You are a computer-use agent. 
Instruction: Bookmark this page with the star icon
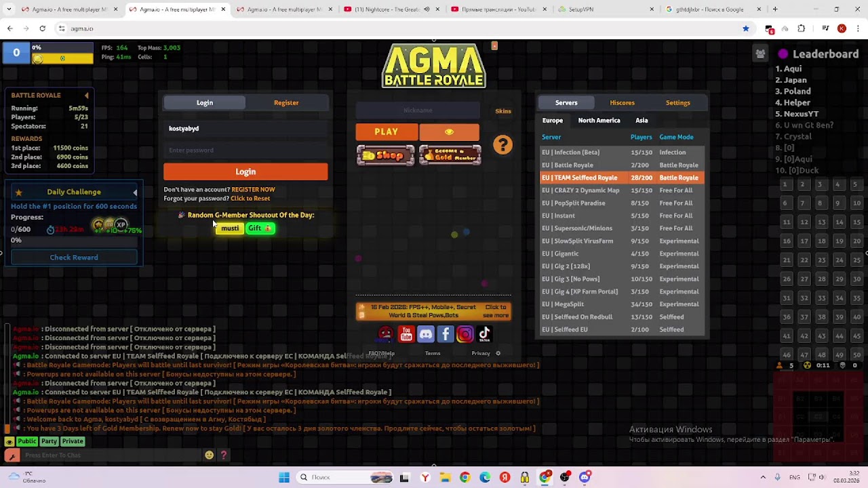click(745, 28)
